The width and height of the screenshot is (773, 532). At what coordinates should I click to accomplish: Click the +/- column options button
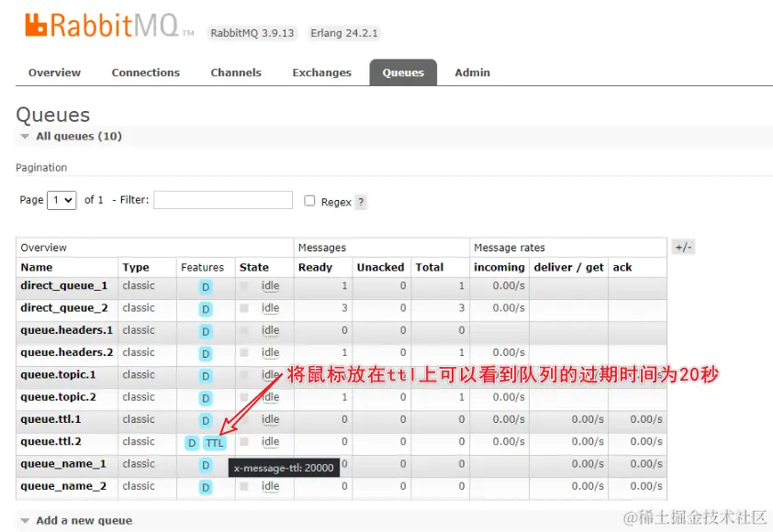tap(683, 247)
